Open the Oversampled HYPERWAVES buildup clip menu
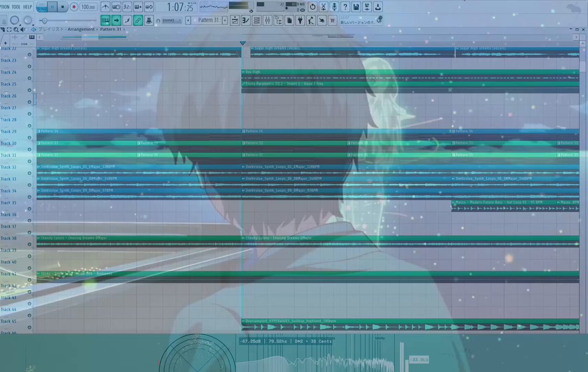Viewport: 588px width, 372px height. [x=243, y=321]
